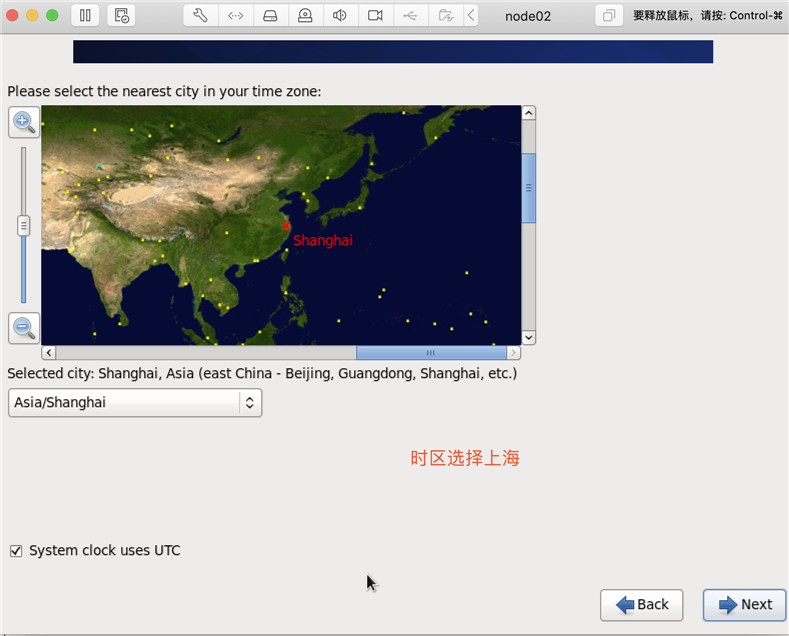This screenshot has width=789, height=636.
Task: Click the Selected city description text
Action: (x=262, y=374)
